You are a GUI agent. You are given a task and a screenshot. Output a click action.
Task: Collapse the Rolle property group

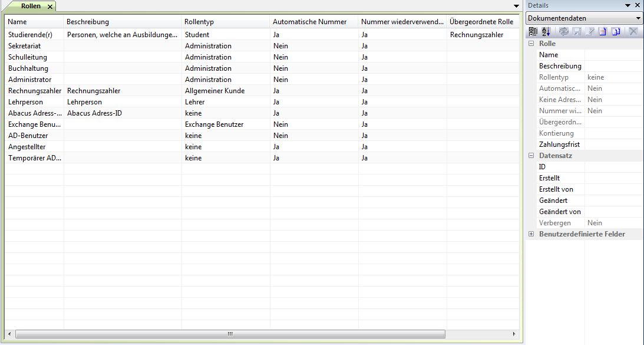[531, 44]
